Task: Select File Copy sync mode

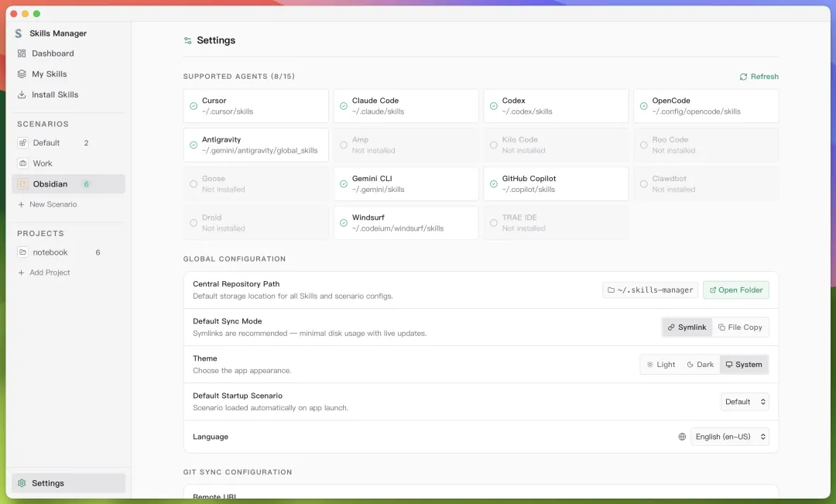Action: tap(740, 327)
